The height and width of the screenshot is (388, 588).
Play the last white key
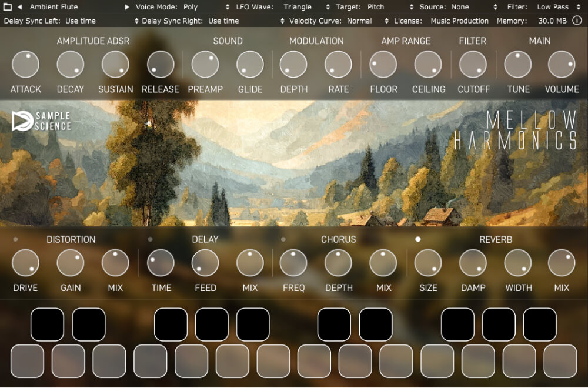[x=560, y=361]
